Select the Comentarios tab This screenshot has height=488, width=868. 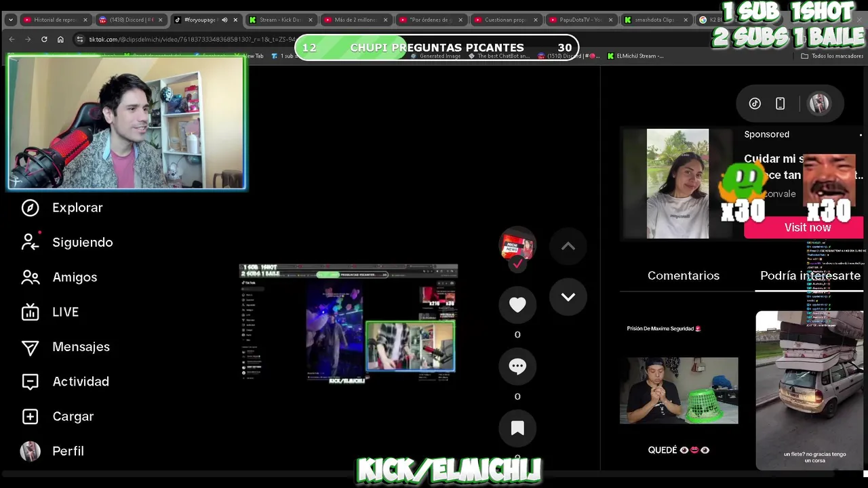[684, 276]
